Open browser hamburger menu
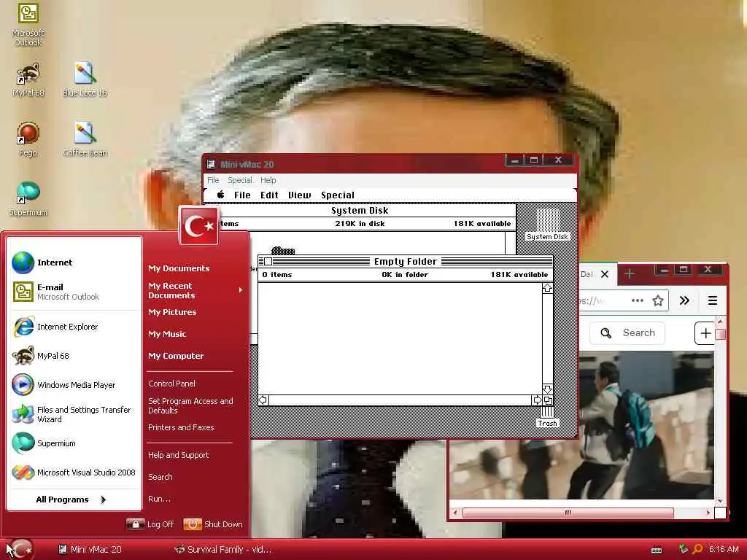747x560 pixels. [x=713, y=300]
